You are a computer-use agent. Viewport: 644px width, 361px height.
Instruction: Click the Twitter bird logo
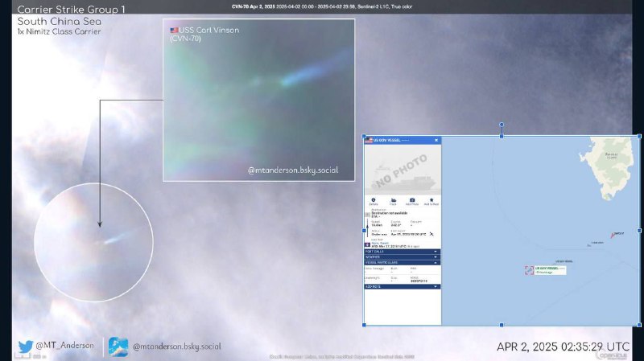(25, 347)
